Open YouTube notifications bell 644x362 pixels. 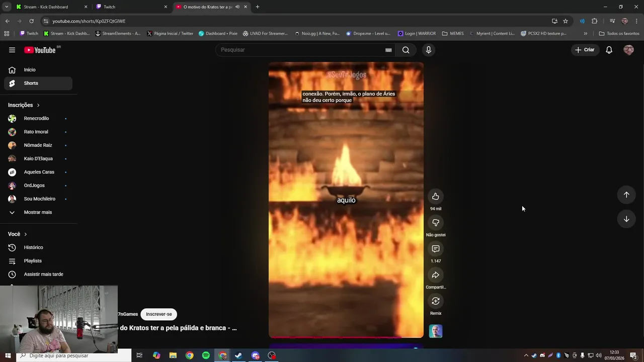[609, 50]
